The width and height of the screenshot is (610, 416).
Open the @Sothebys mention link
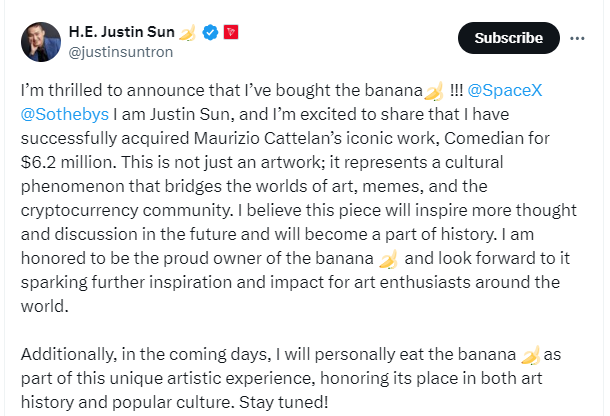(65, 114)
